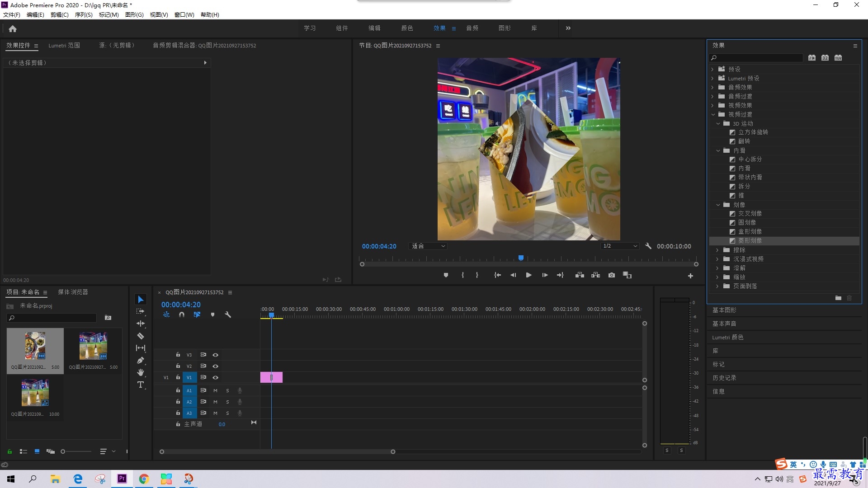
Task: Switch to the 媒体浏览器 tab
Action: pos(73,292)
